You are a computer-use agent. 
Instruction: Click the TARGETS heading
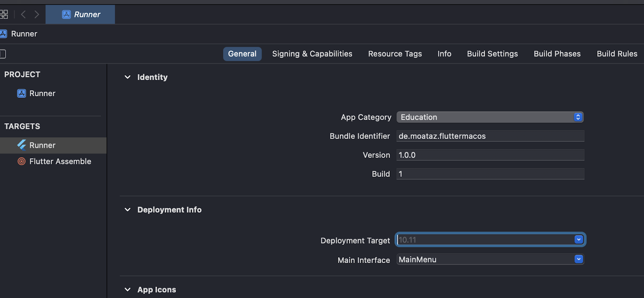(22, 126)
